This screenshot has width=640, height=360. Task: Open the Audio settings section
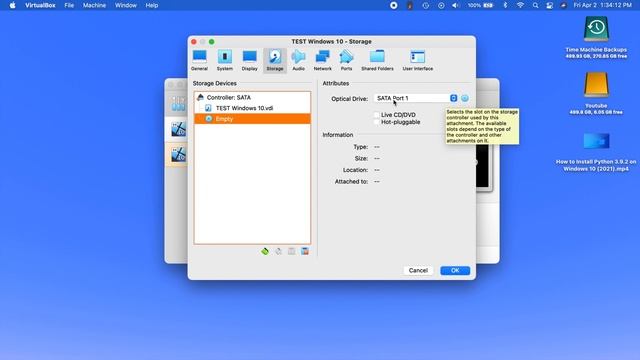(298, 60)
